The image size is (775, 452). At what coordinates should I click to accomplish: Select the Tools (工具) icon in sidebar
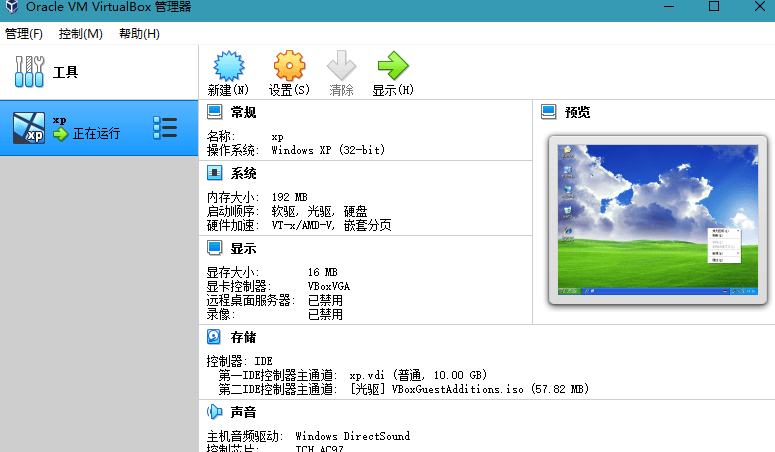[x=29, y=72]
